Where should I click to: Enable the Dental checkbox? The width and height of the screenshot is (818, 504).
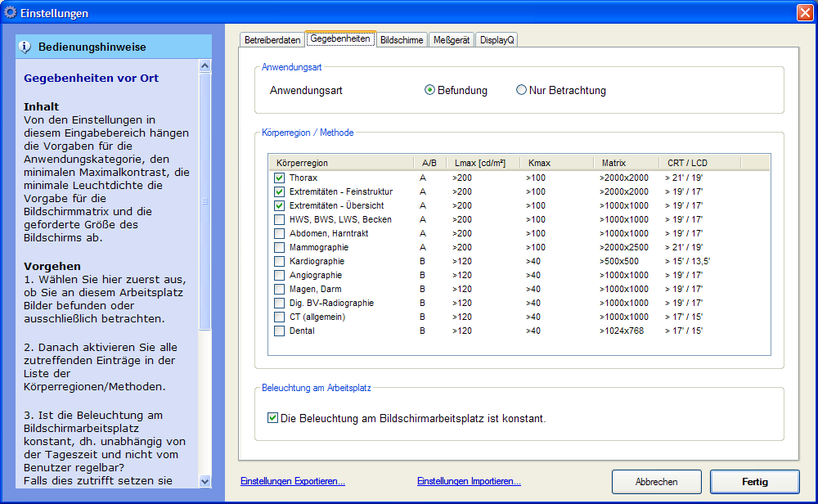pyautogui.click(x=279, y=331)
